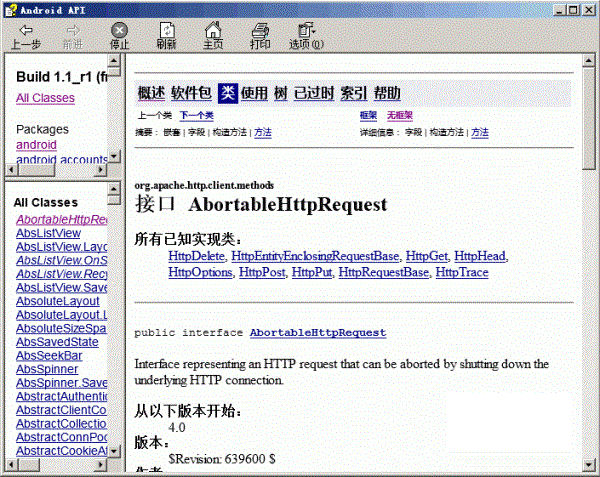Open HttpEntityEnclosingRequestBase link
This screenshot has width=600, height=477.
coord(315,256)
